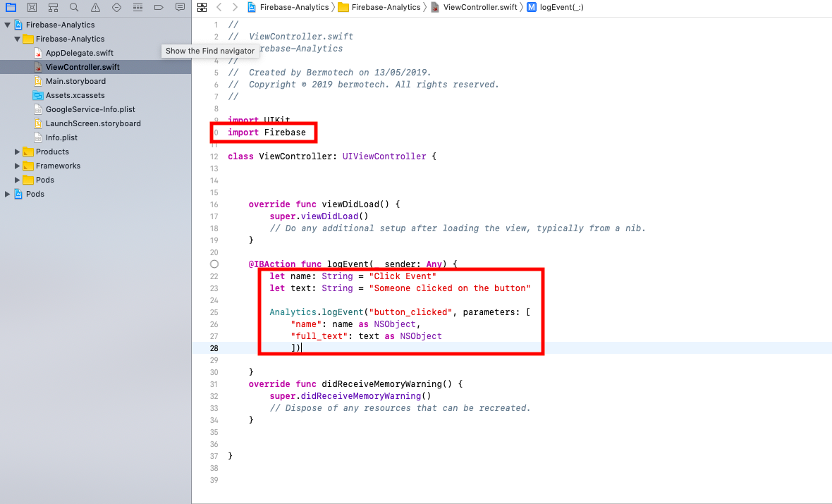
Task: Show the Test navigator diamond icon
Action: [117, 8]
